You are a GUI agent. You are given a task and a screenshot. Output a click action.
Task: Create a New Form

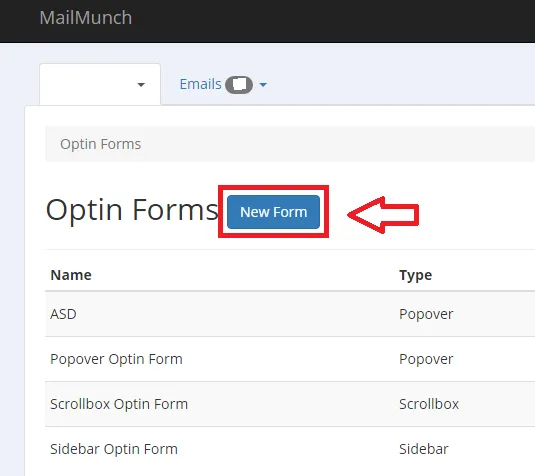[x=273, y=212]
